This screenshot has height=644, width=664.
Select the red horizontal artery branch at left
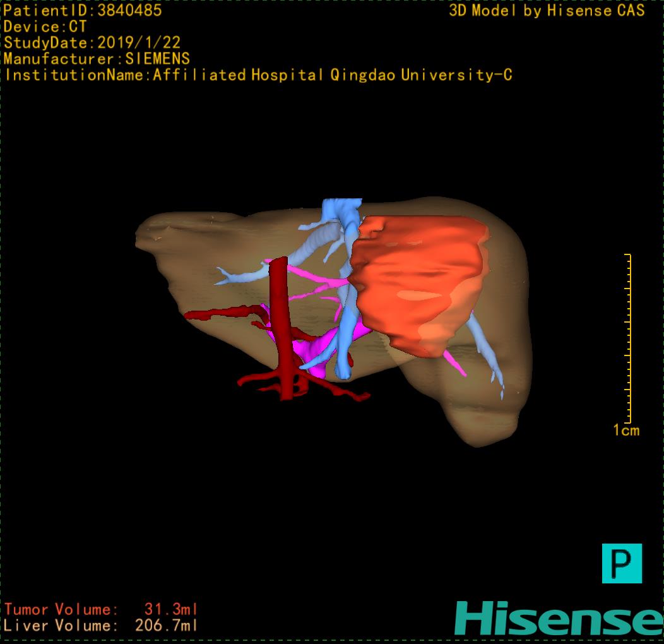[221, 313]
